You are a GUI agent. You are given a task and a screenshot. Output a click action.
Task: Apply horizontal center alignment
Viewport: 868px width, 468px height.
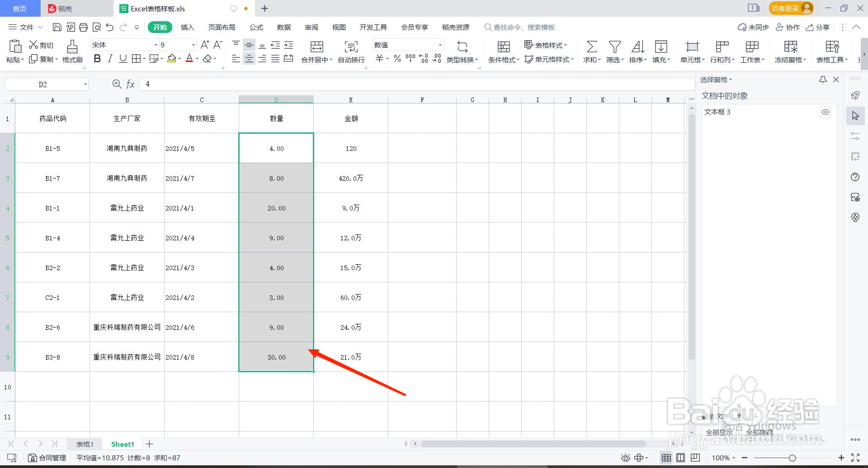tap(249, 59)
